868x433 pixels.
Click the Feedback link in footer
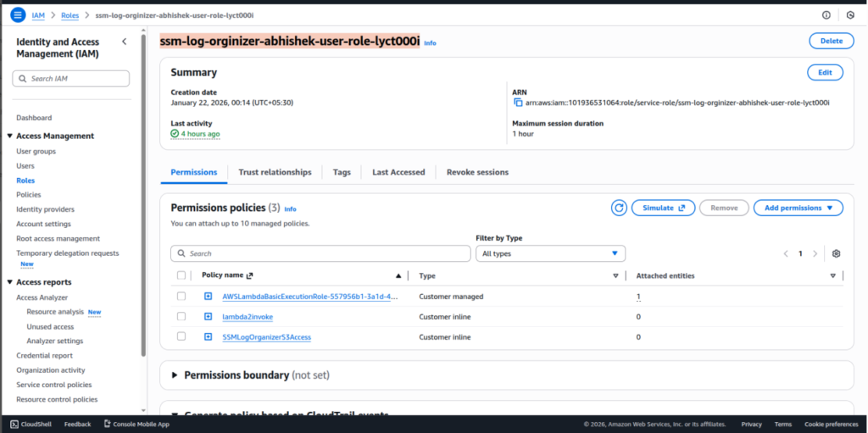77,425
